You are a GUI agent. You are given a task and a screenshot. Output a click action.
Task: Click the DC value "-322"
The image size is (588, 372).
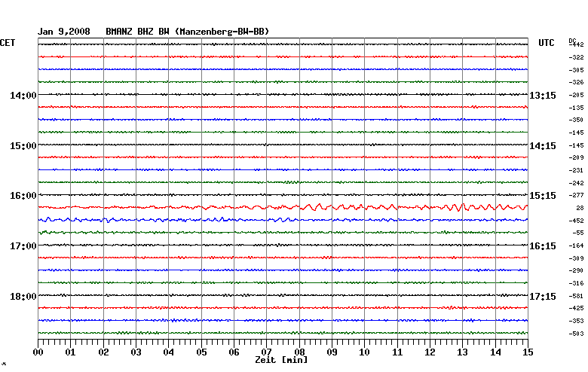(577, 57)
